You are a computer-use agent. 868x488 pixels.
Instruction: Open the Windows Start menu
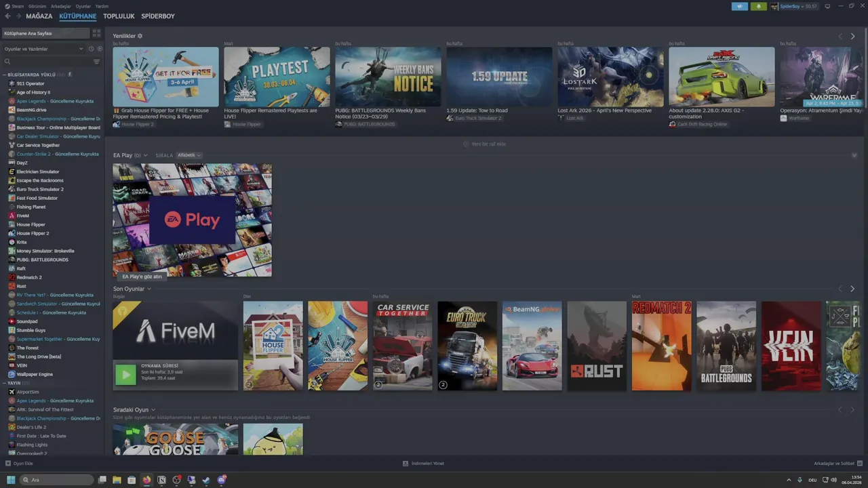pyautogui.click(x=11, y=480)
